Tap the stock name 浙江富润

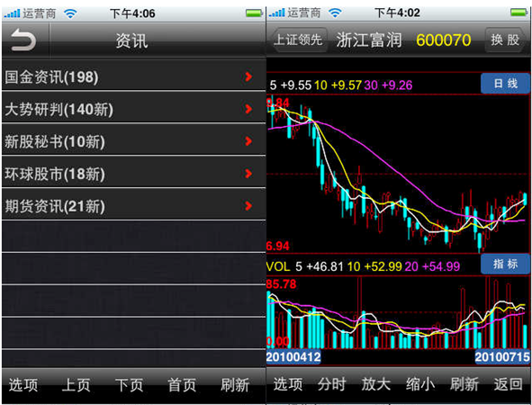pyautogui.click(x=369, y=40)
